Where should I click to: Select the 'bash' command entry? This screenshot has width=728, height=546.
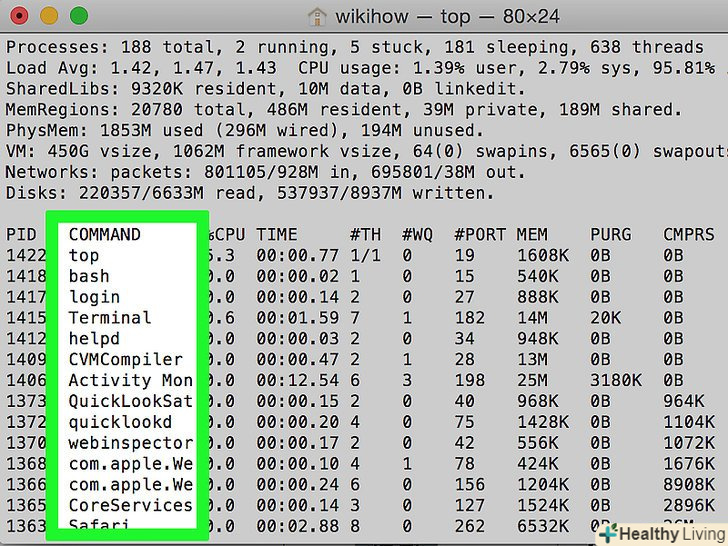pos(89,276)
